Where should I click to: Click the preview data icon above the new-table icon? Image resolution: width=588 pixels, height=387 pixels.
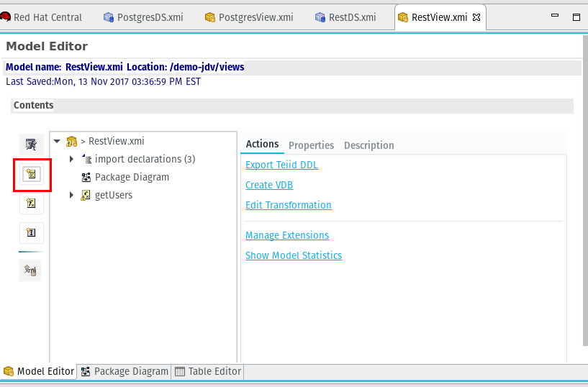pos(32,145)
